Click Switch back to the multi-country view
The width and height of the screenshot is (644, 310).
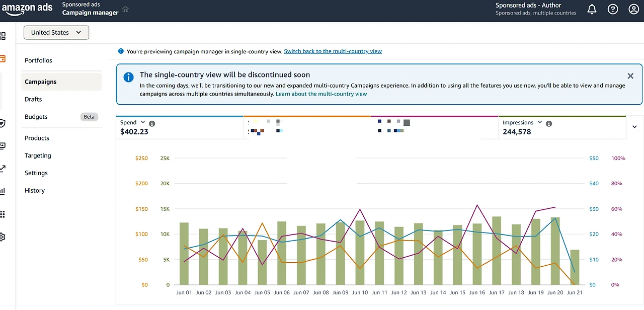point(333,51)
